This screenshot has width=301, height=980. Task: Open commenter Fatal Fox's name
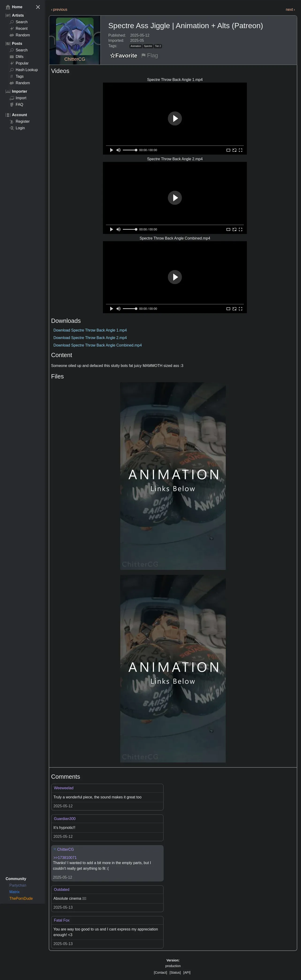pyautogui.click(x=62, y=920)
